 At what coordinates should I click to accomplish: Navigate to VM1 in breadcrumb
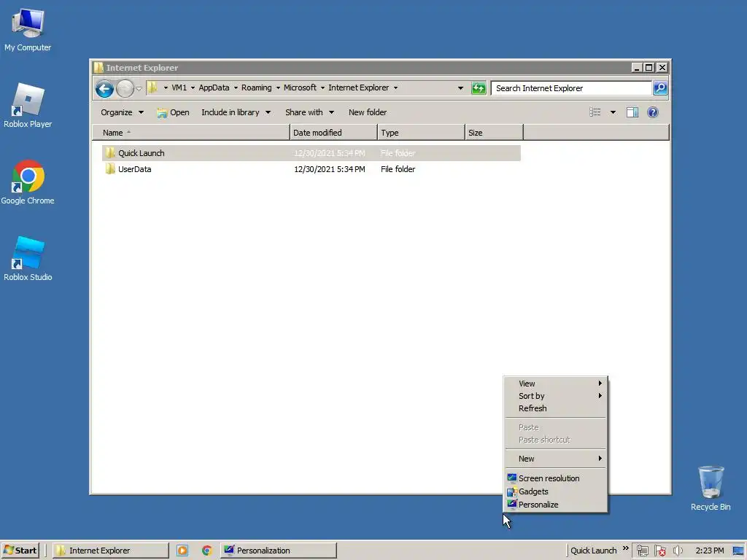pos(179,87)
